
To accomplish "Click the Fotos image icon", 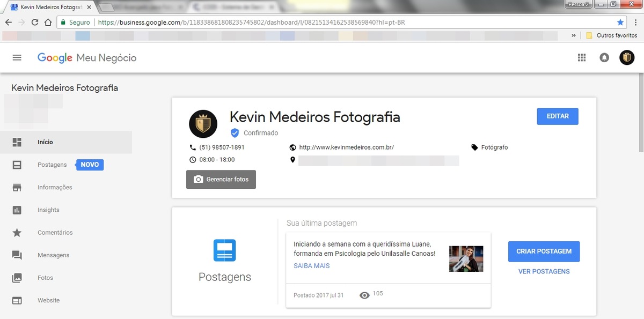I will (17, 278).
